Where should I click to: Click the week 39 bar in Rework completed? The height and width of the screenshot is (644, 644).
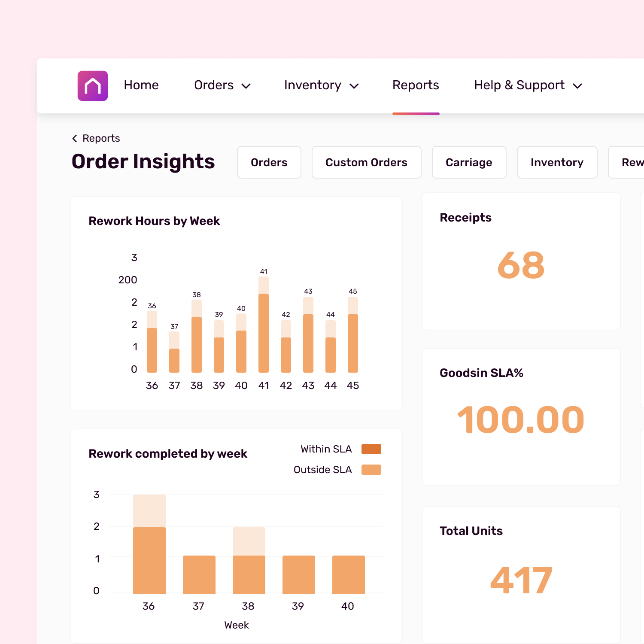pyautogui.click(x=299, y=575)
